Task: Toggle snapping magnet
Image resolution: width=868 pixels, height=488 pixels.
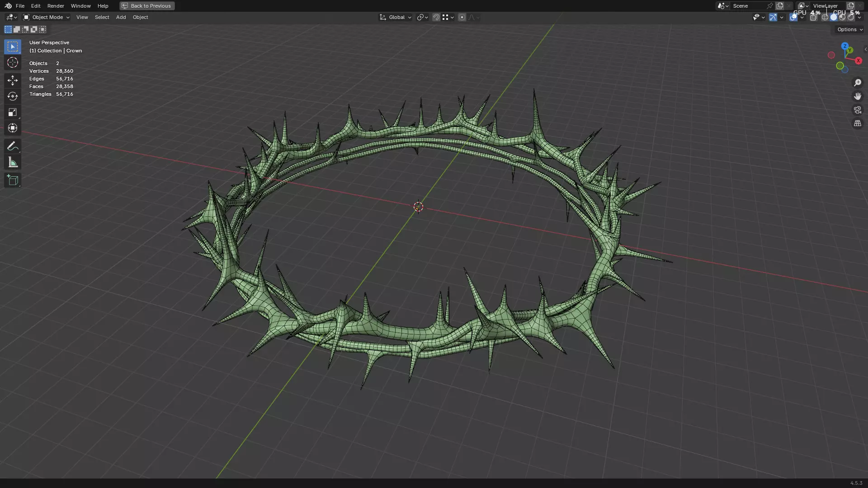Action: [x=436, y=17]
